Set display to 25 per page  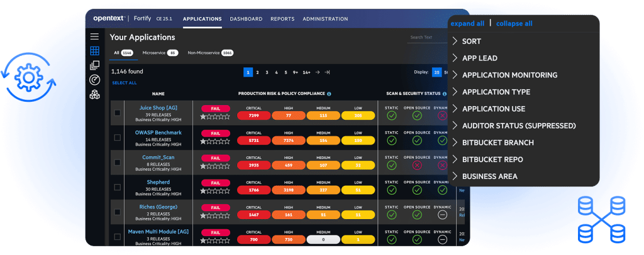tap(437, 73)
